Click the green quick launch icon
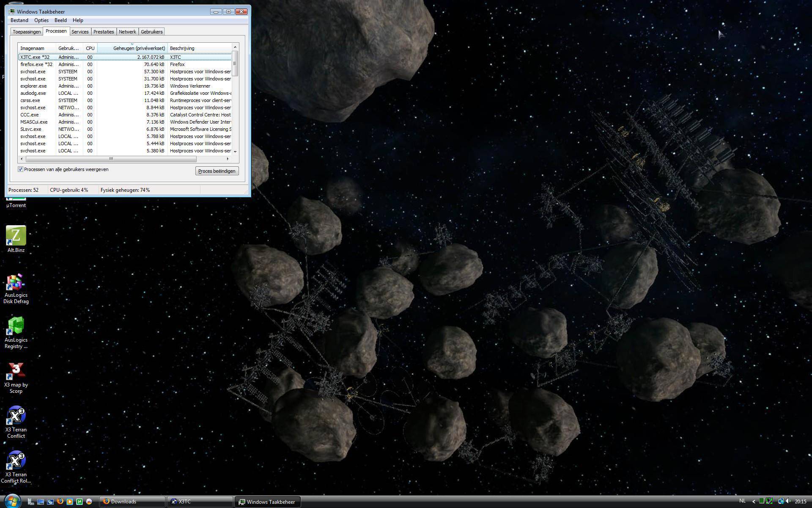The width and height of the screenshot is (812, 508). click(79, 502)
